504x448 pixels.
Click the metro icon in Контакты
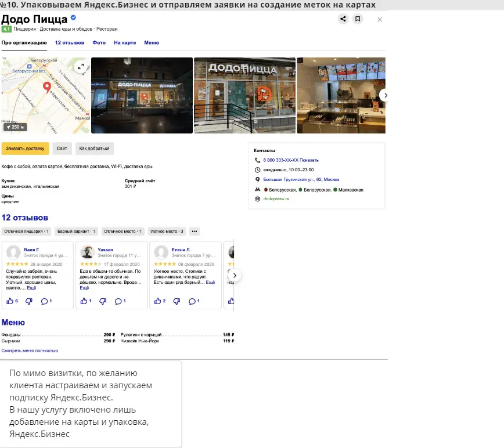click(x=257, y=190)
